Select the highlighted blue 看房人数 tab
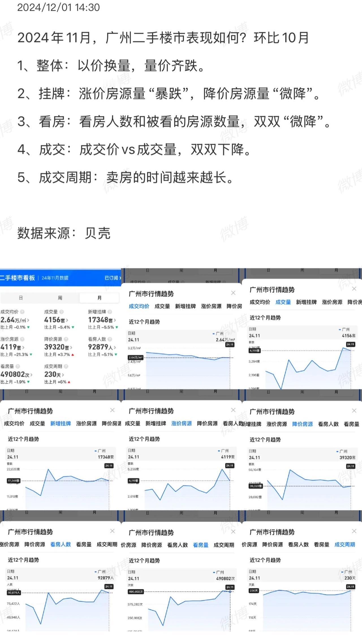Screen dimensions: 362x644 (x=61, y=545)
